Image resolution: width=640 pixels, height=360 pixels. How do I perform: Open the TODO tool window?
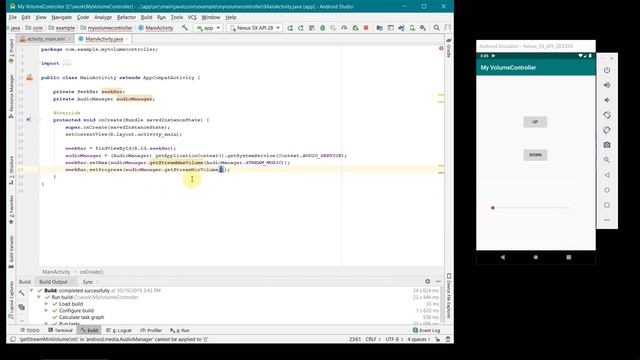30,330
